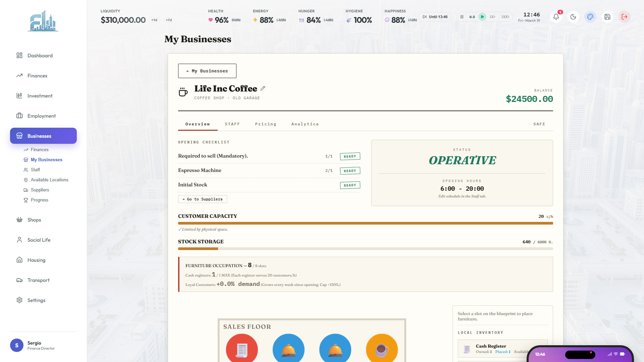
Task: Open the theme palette icon
Action: click(x=590, y=17)
